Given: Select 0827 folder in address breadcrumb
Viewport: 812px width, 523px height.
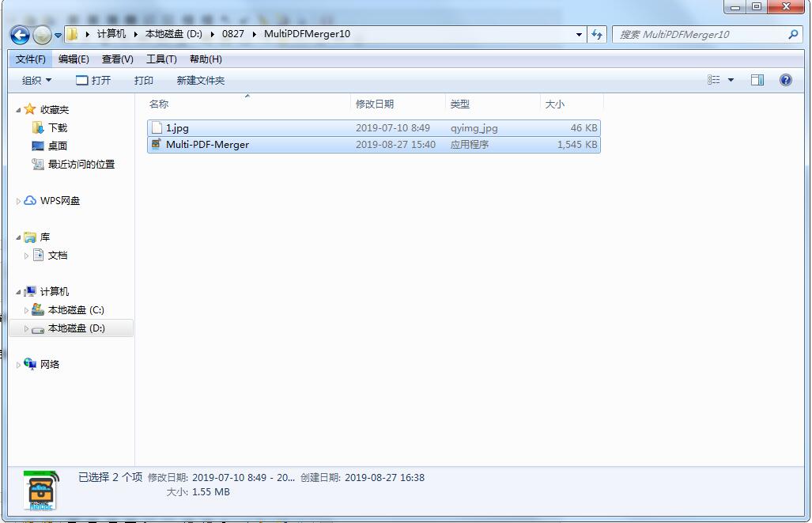Looking at the screenshot, I should (233, 34).
